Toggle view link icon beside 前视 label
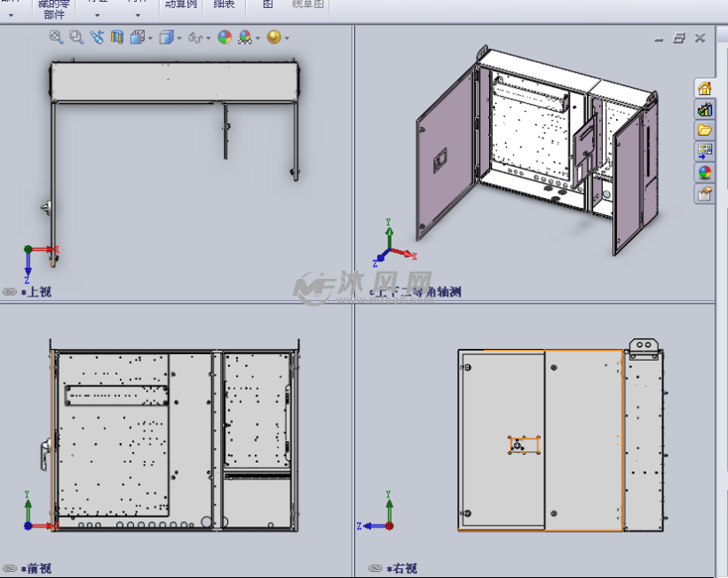The height and width of the screenshot is (578, 728). coord(10,568)
